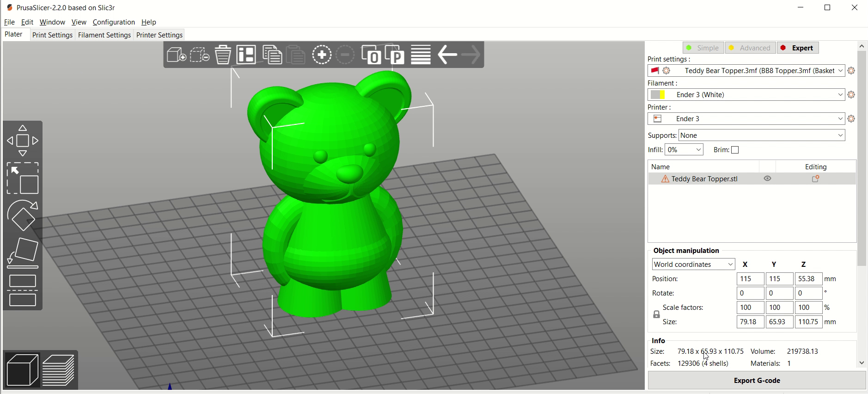Click the Redo arrow icon

pyautogui.click(x=471, y=55)
